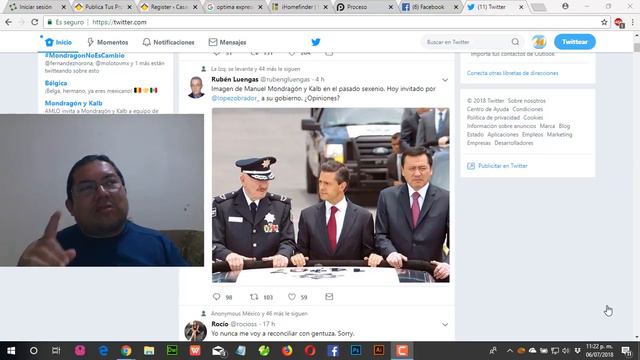Open the Inicio home tab
This screenshot has width=640, height=360.
(x=58, y=42)
